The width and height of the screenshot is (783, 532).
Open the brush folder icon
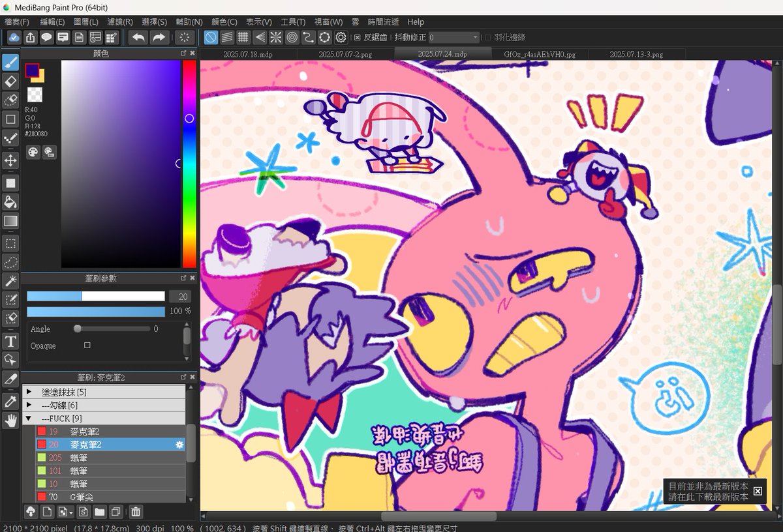[x=99, y=512]
